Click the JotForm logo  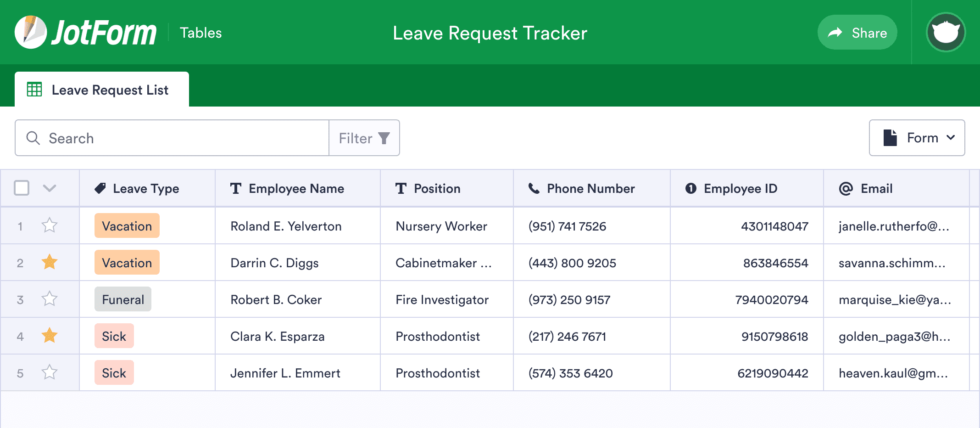(x=85, y=32)
